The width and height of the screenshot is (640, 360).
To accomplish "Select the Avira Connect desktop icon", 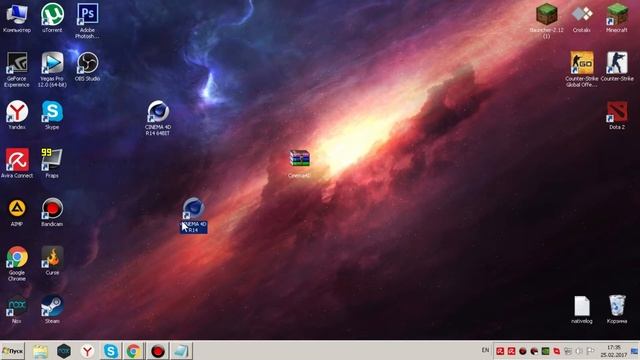I will pos(17,163).
